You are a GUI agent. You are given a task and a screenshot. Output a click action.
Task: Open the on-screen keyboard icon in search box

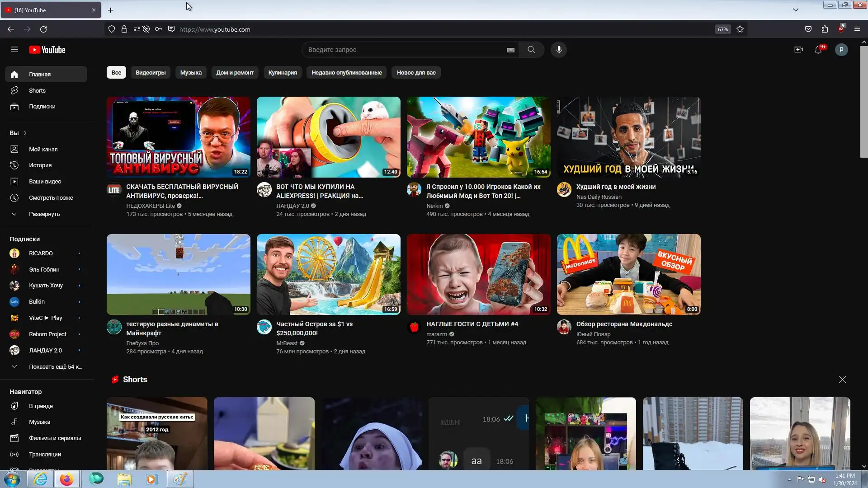[x=510, y=50]
